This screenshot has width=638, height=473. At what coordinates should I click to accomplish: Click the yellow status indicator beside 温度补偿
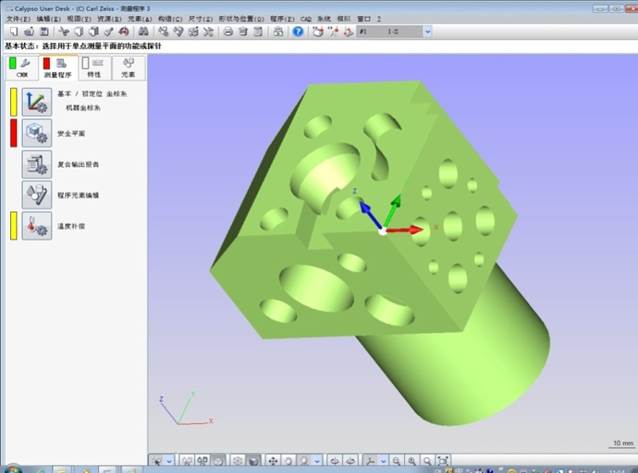14,225
